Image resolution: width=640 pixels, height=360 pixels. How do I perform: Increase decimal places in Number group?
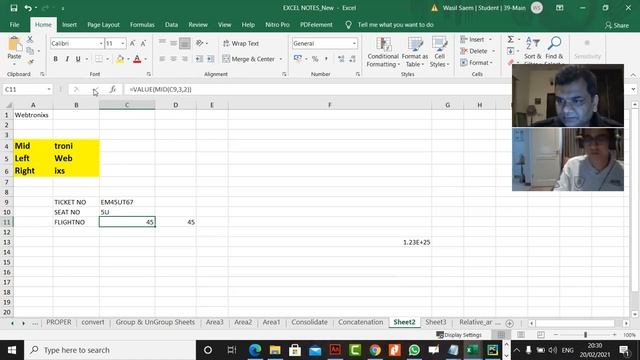coord(341,59)
